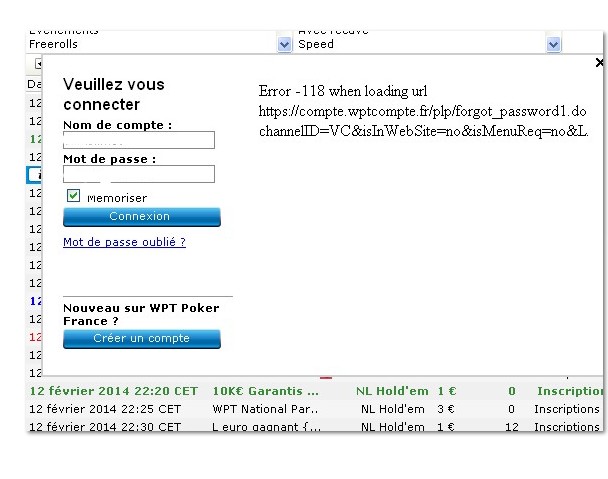This screenshot has height=479, width=608.
Task: Click the forgot_password1.do URL line
Action: [x=423, y=112]
